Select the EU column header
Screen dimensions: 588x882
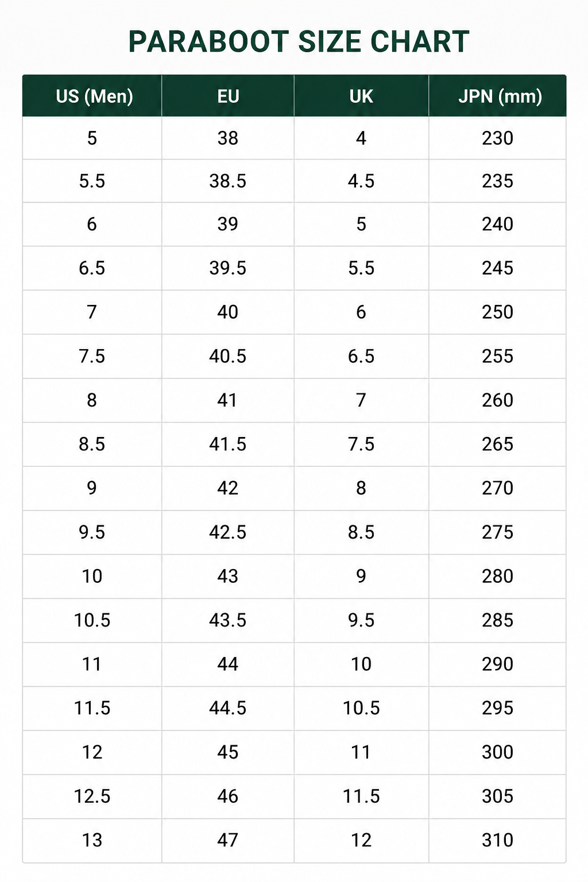click(228, 96)
